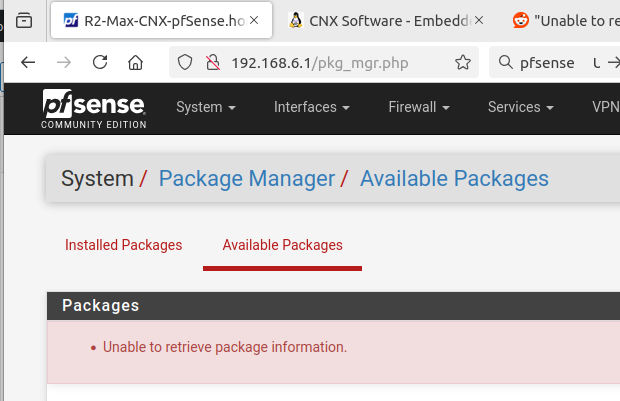Go to the browser home page
The width and height of the screenshot is (620, 401).
135,62
